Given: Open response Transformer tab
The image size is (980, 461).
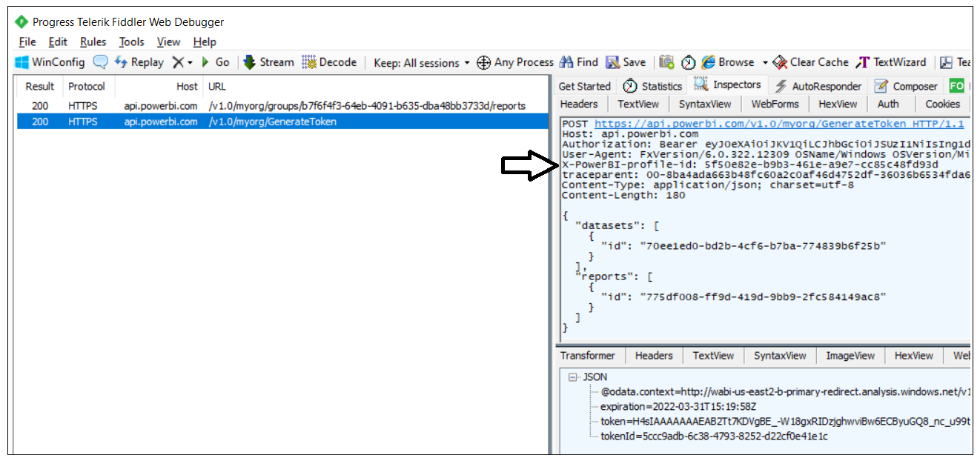Looking at the screenshot, I should coord(588,356).
